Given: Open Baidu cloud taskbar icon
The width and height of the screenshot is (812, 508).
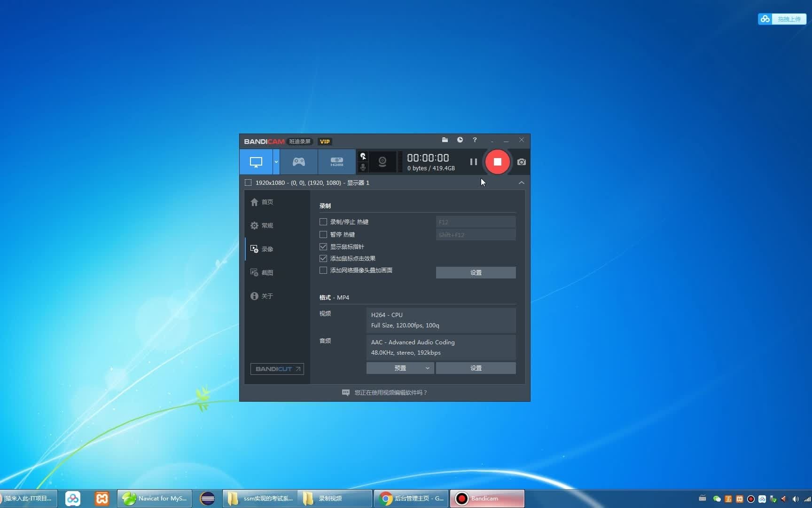Looking at the screenshot, I should pos(73,499).
